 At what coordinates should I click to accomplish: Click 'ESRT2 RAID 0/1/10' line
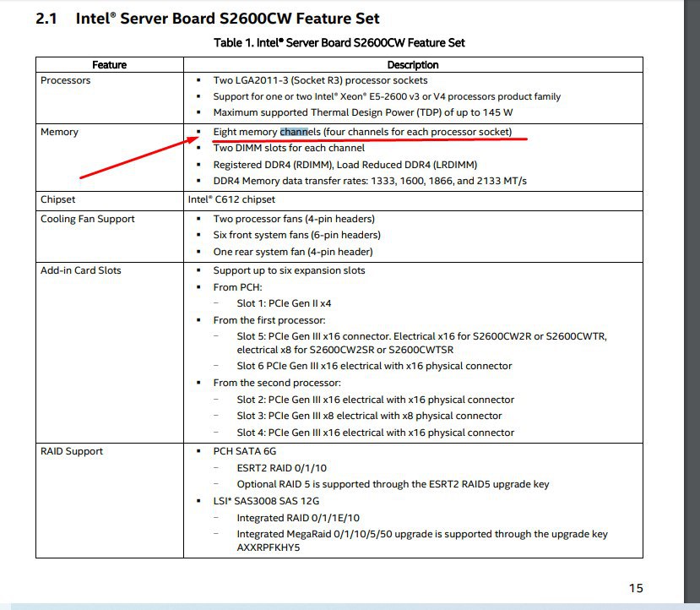pyautogui.click(x=282, y=468)
